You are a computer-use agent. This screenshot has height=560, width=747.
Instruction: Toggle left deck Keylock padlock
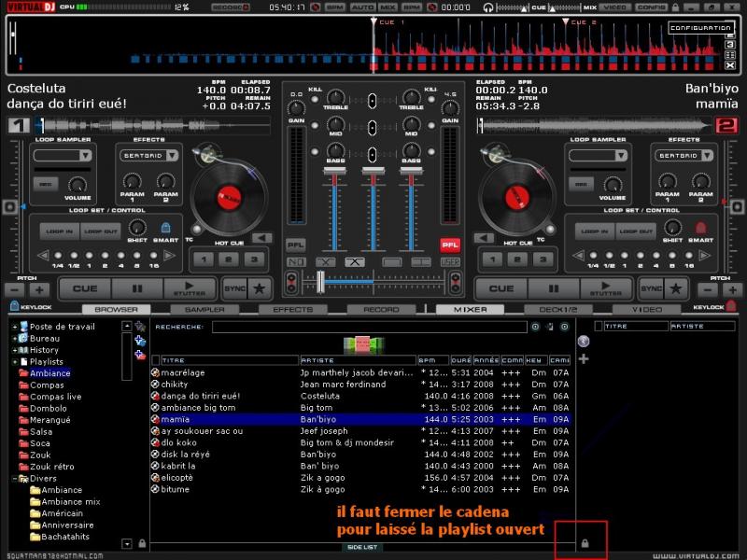14,307
